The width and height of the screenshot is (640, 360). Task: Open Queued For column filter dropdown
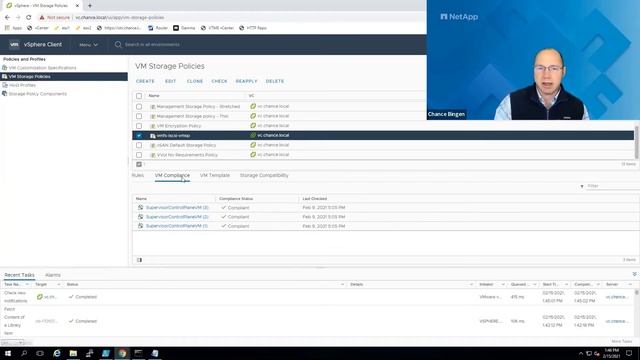(x=535, y=284)
